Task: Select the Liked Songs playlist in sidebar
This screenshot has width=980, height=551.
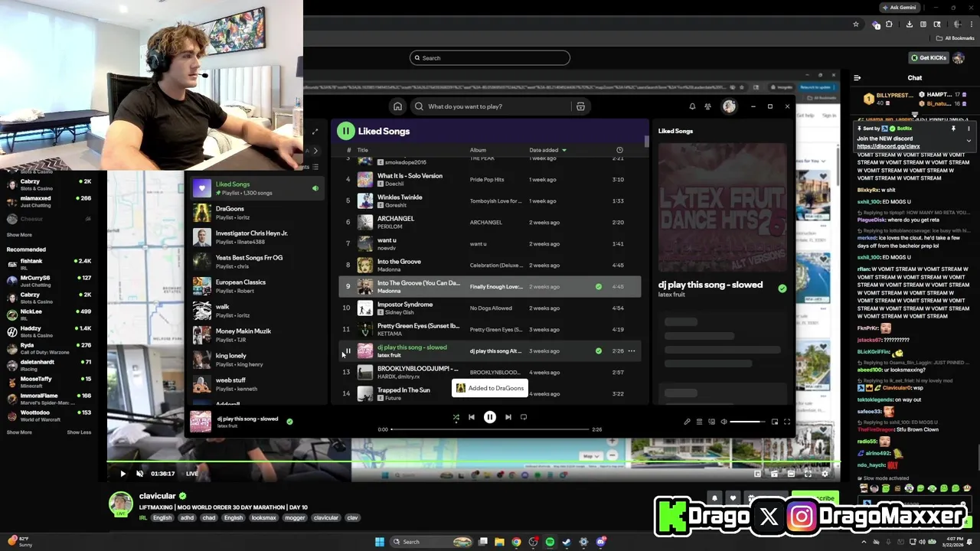Action: [x=257, y=188]
